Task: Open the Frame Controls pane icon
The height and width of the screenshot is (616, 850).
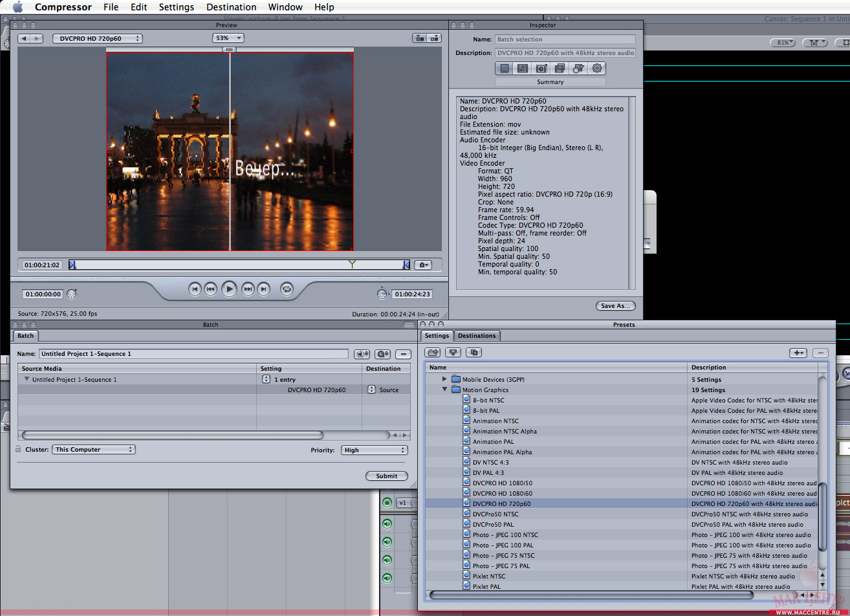Action: [541, 68]
